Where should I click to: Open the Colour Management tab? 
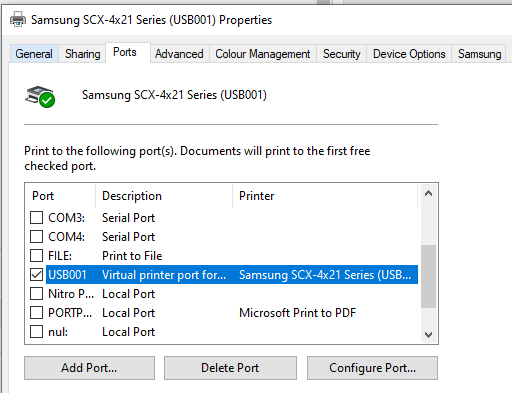(x=263, y=54)
